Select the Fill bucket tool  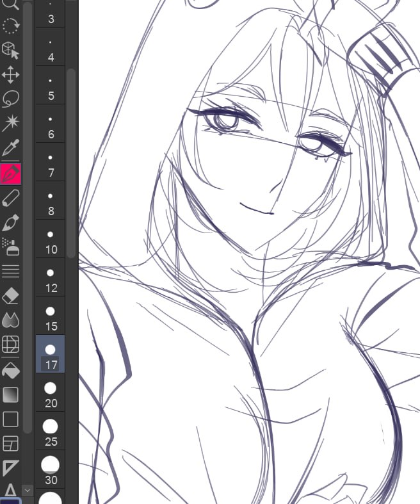11,371
